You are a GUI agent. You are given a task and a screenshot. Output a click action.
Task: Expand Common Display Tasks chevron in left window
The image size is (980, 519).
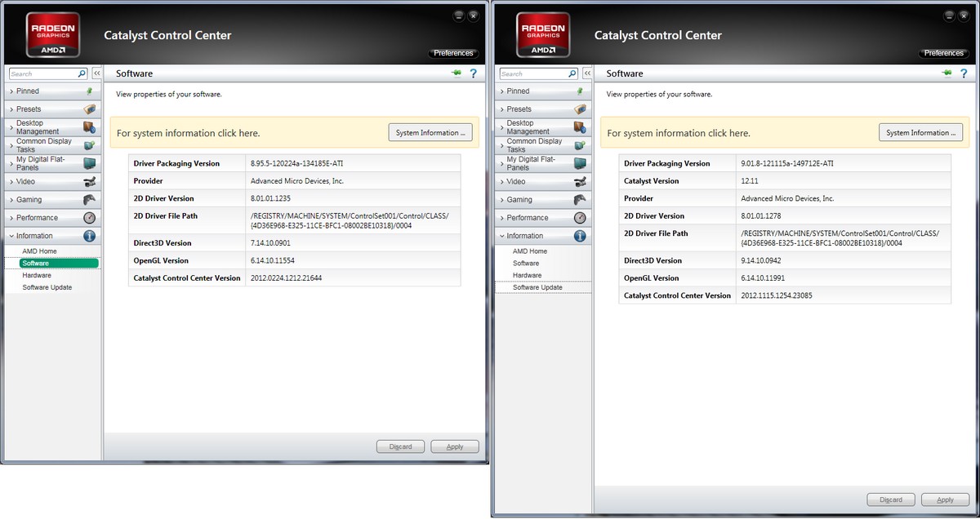pos(11,145)
